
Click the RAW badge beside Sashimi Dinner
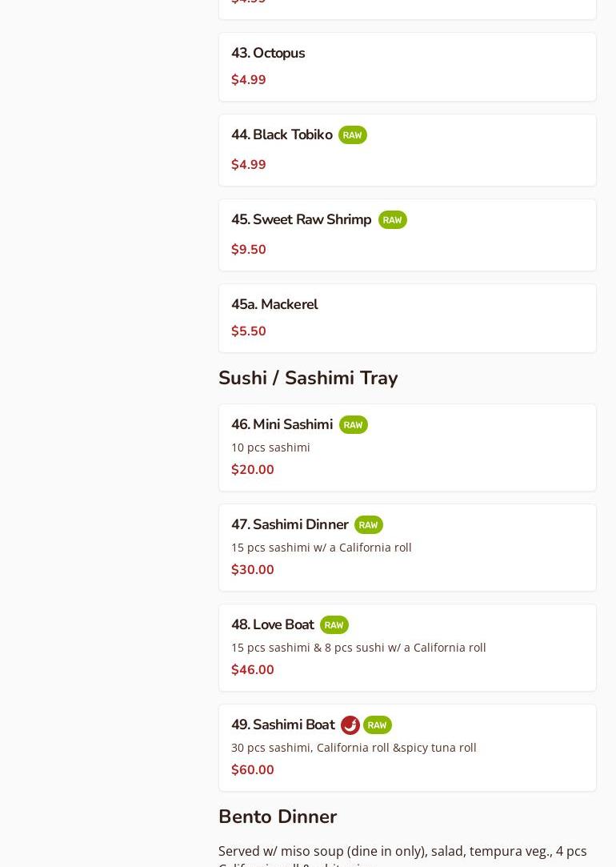pos(368,525)
